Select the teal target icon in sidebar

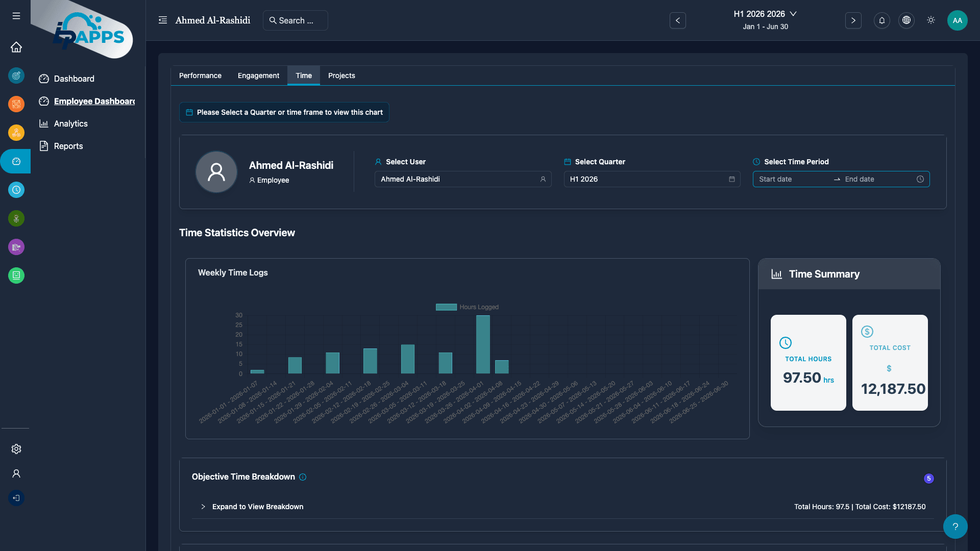[x=16, y=76]
